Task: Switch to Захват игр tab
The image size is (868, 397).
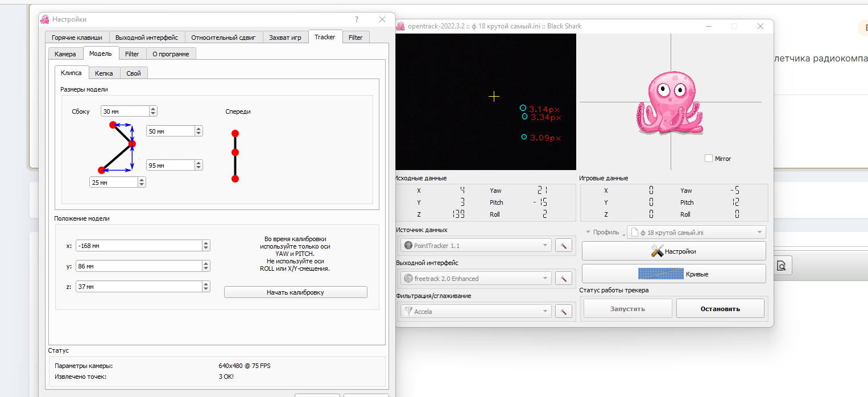Action: 285,38
